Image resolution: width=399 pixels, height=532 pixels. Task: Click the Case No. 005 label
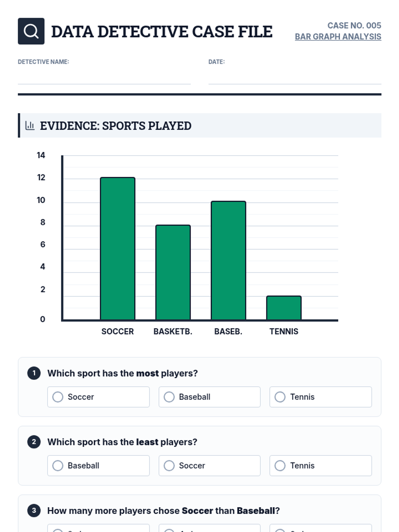354,26
